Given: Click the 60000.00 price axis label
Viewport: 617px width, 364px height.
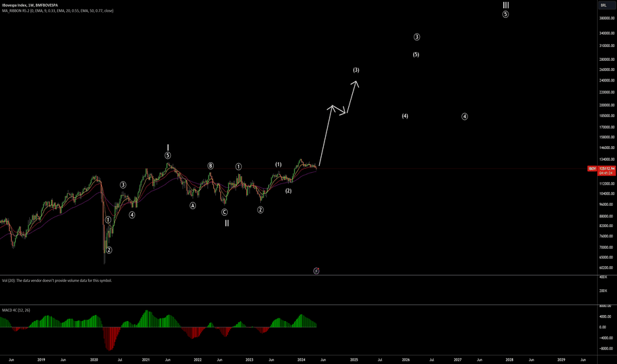Looking at the screenshot, I should [607, 267].
